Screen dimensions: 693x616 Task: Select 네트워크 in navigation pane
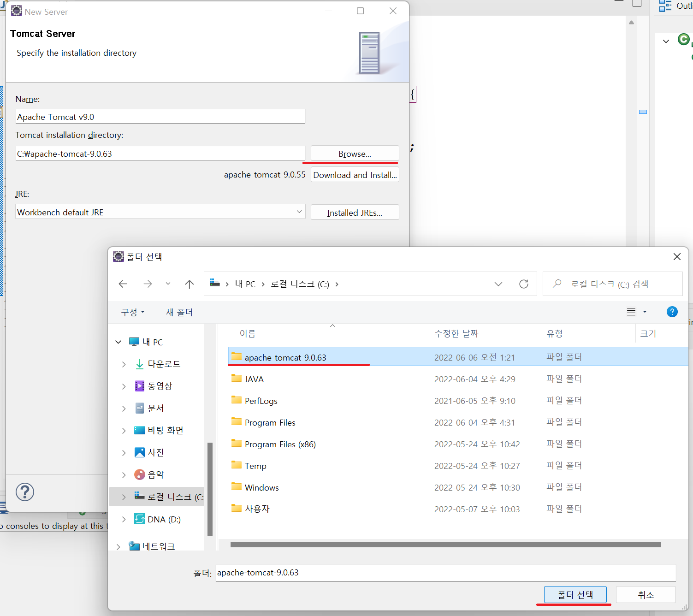point(158,546)
